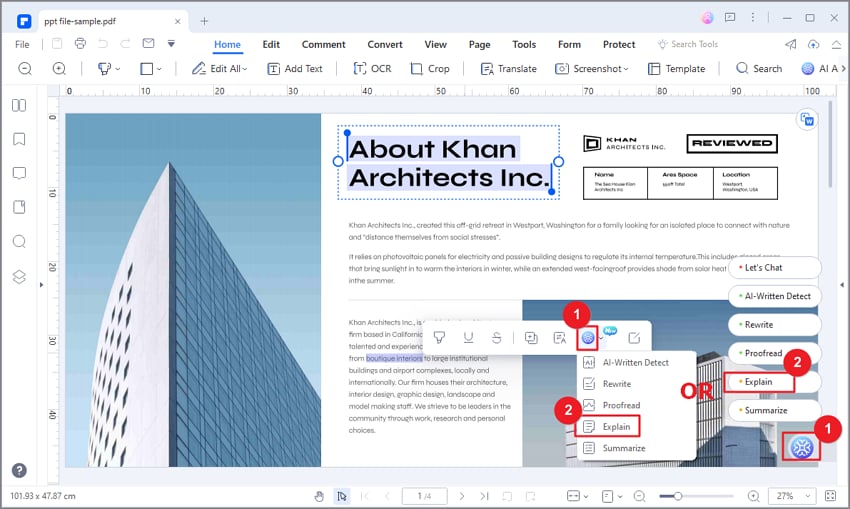Click the convert to Word floating icon
Screen dimensions: 850x509
(x=807, y=119)
